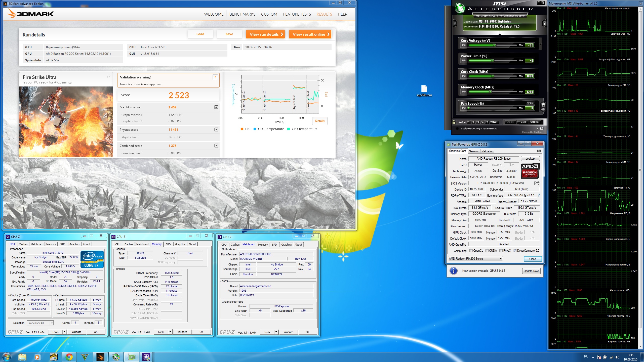Open Afterburner information 'i' side button

click(544, 23)
